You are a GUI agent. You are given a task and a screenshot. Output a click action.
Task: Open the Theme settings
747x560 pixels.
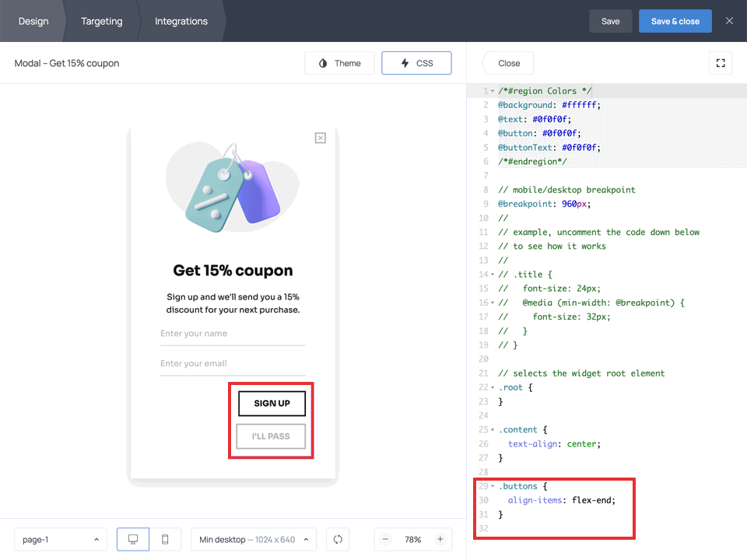pos(339,63)
